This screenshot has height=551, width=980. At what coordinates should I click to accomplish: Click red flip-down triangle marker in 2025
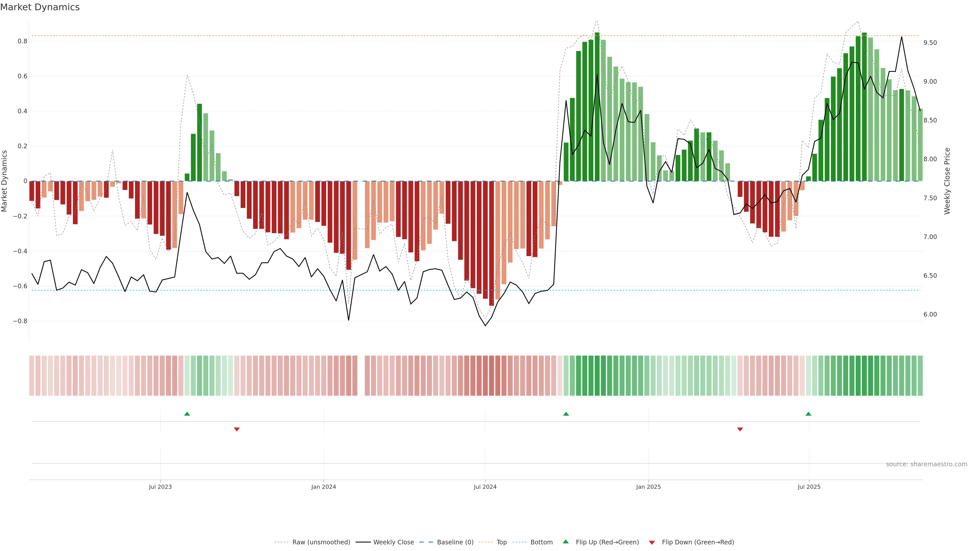coord(740,429)
